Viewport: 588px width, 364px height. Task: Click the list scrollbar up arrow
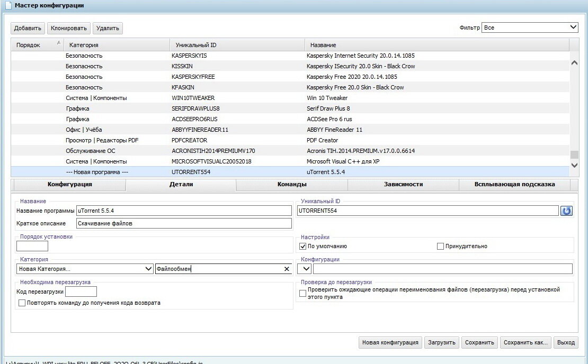(574, 63)
